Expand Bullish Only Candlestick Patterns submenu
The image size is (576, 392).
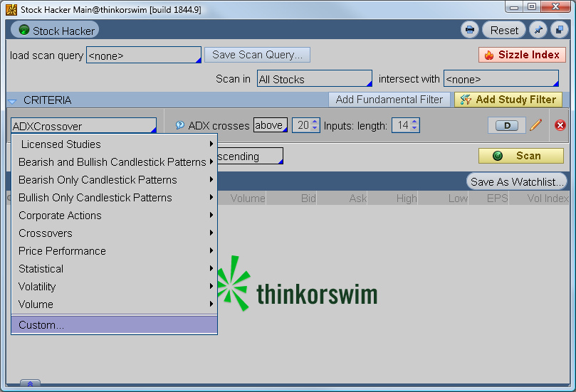tap(114, 198)
